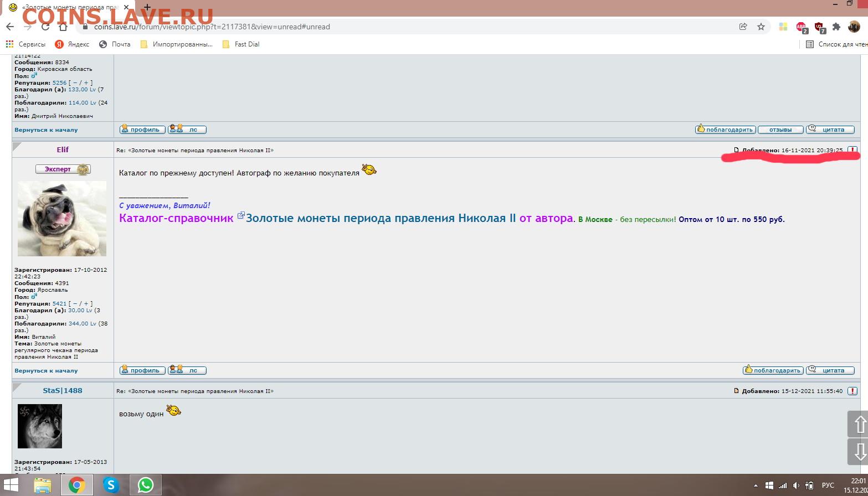Open the Сервисы apps shortcut
This screenshot has height=496, width=868.
25,44
